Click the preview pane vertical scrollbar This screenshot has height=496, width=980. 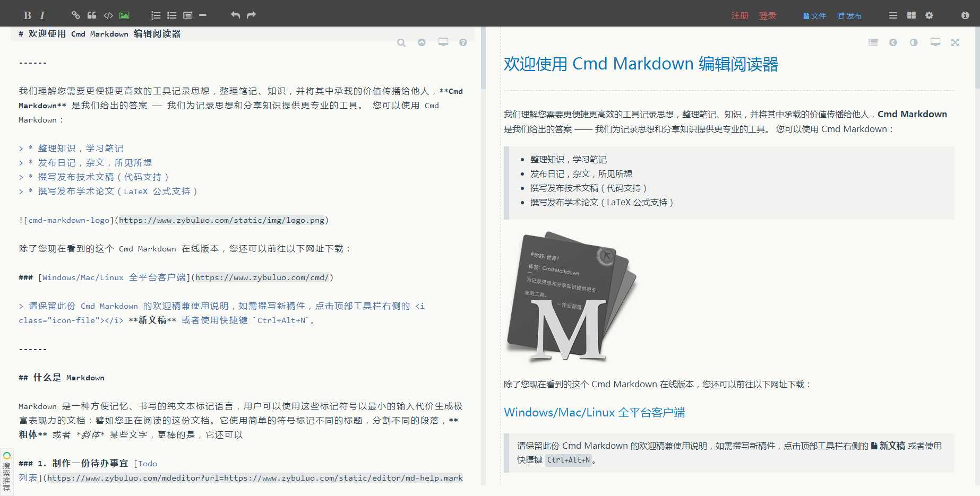click(977, 57)
